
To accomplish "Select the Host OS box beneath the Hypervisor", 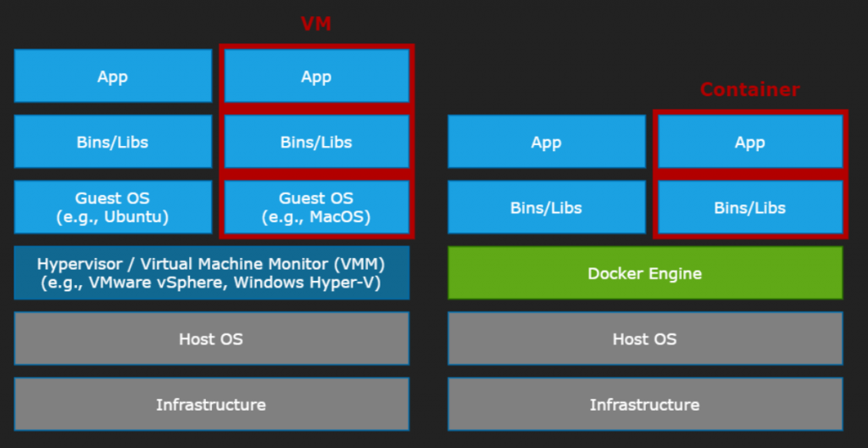I will pos(211,339).
